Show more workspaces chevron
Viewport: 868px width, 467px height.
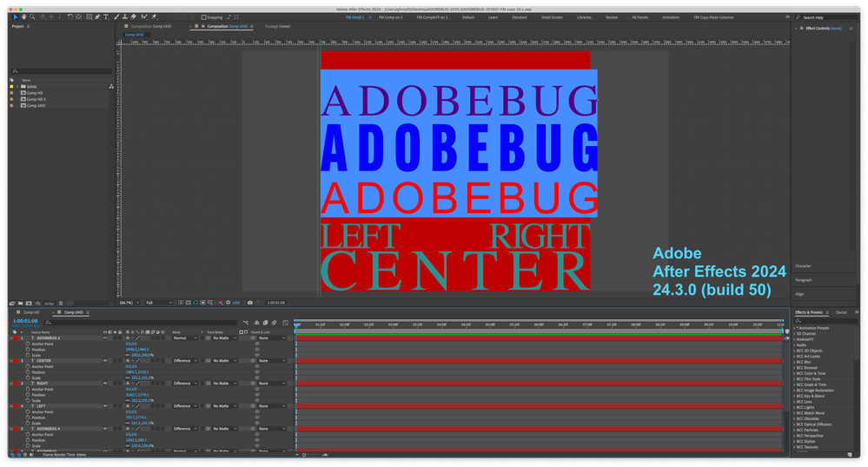[x=787, y=17]
